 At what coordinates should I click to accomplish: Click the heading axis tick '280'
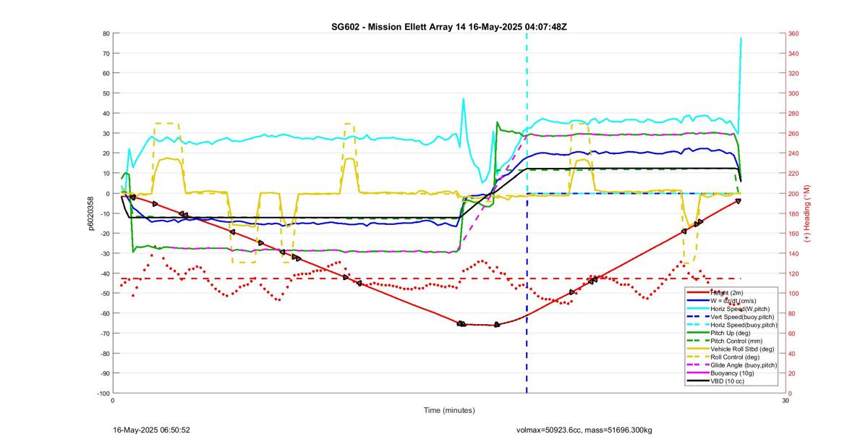(x=793, y=114)
